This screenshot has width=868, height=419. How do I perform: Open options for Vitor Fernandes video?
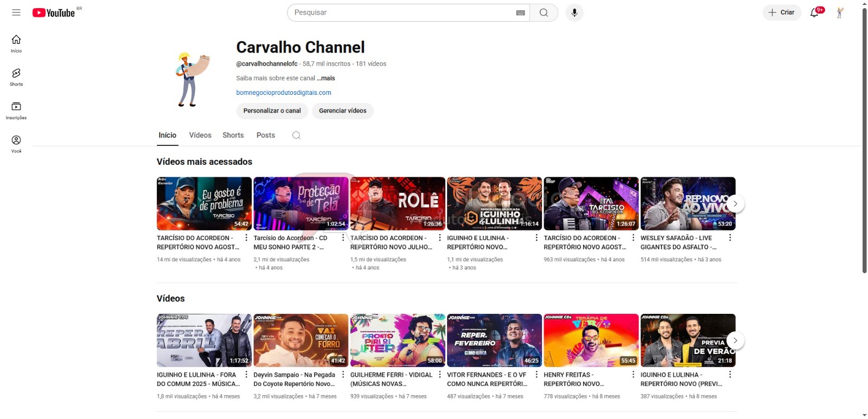[x=537, y=375]
